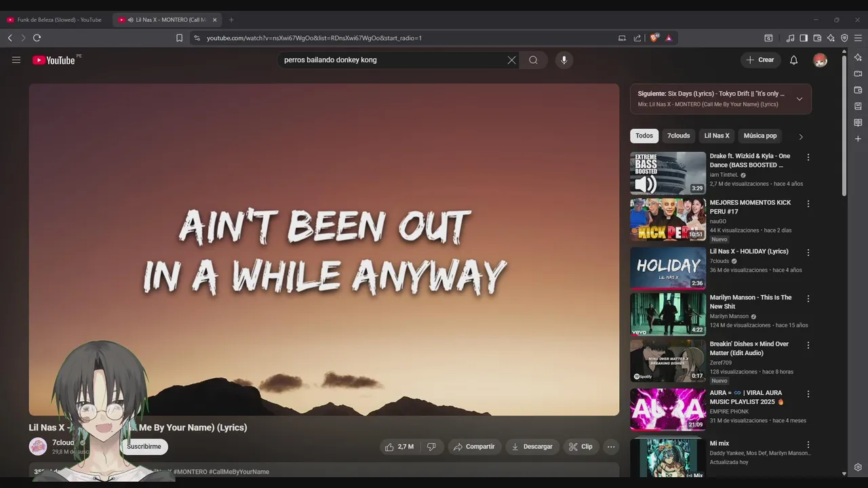Open options for AURA VIRAL playlist video
868x488 pixels.
[808, 394]
